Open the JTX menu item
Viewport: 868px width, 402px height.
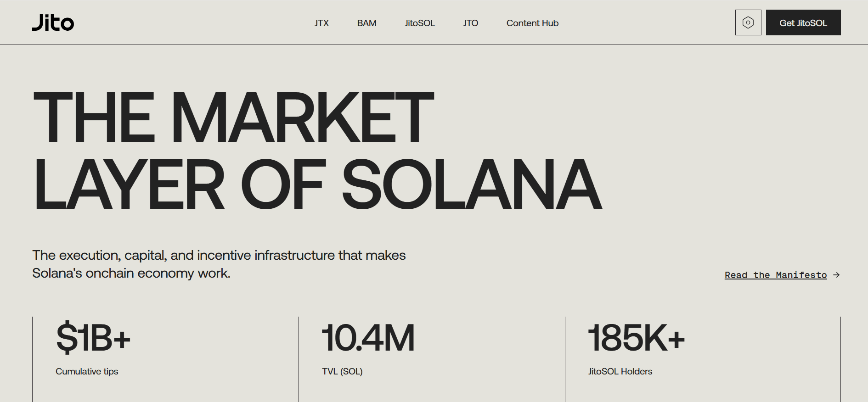pyautogui.click(x=321, y=23)
